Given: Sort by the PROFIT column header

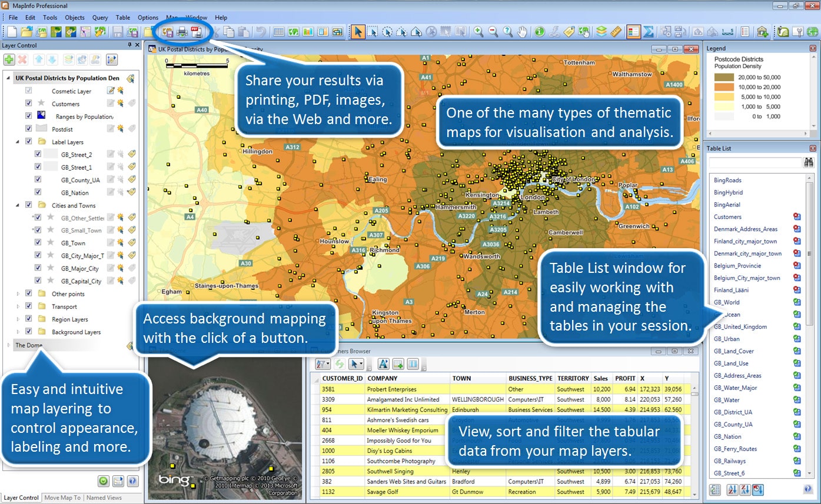Looking at the screenshot, I should pos(625,378).
